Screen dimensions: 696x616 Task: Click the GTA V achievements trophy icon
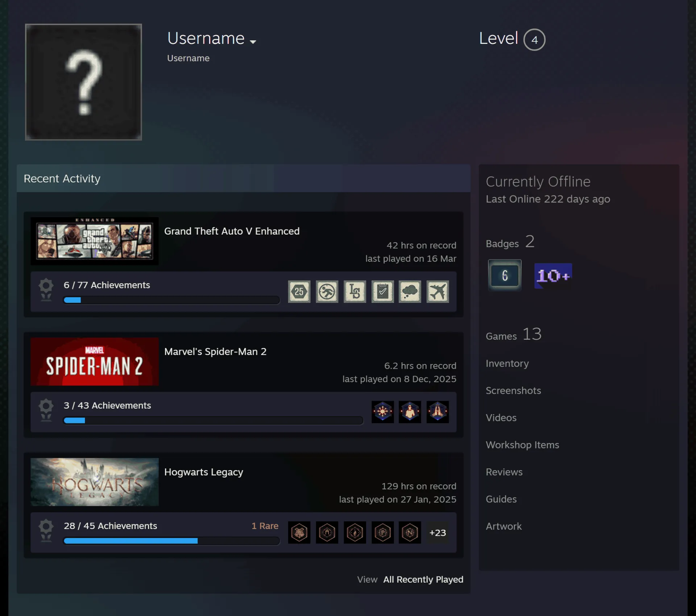point(46,290)
